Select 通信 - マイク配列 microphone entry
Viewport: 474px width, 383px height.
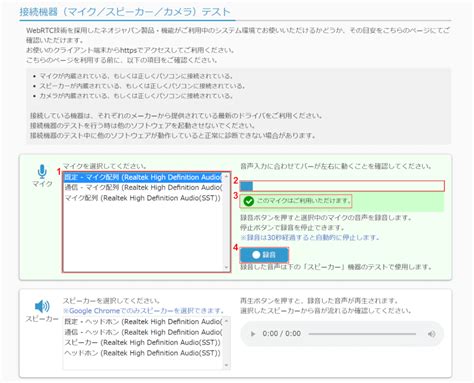pyautogui.click(x=143, y=188)
